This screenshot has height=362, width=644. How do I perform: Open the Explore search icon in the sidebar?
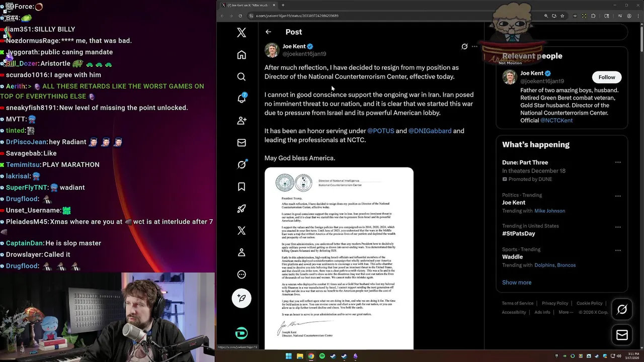pyautogui.click(x=242, y=76)
